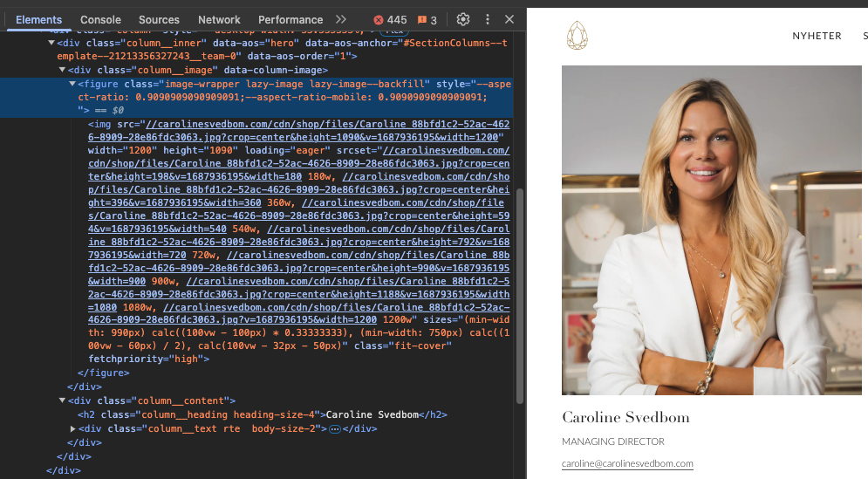Click the Caroline Svedbom heading on page

[x=626, y=417]
